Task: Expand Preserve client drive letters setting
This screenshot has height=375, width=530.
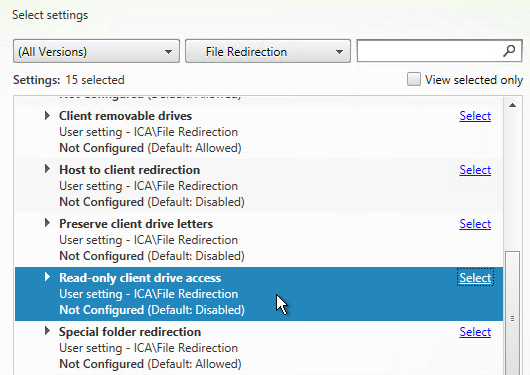Action: tap(47, 223)
